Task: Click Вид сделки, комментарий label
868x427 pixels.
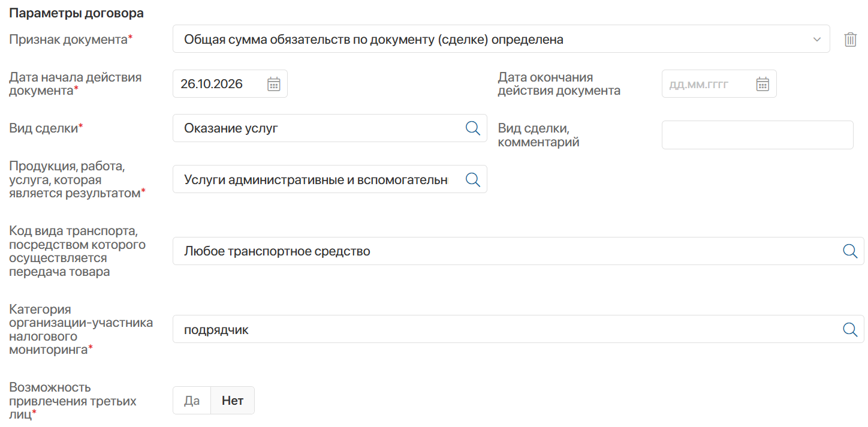Action: point(539,135)
